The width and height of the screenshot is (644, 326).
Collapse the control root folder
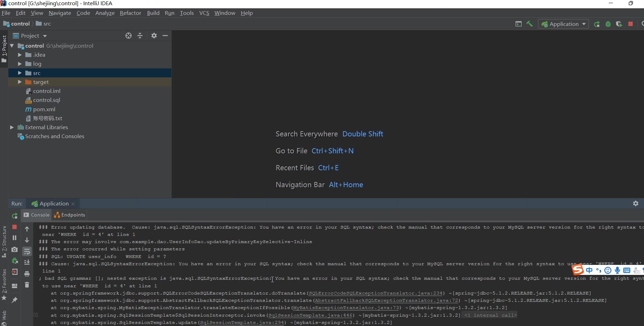tap(12, 46)
